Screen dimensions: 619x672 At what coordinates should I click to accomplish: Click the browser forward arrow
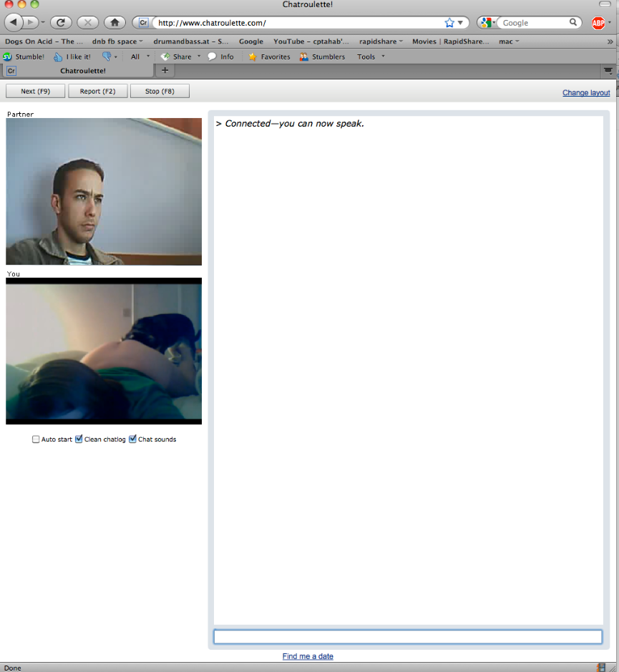pos(30,22)
